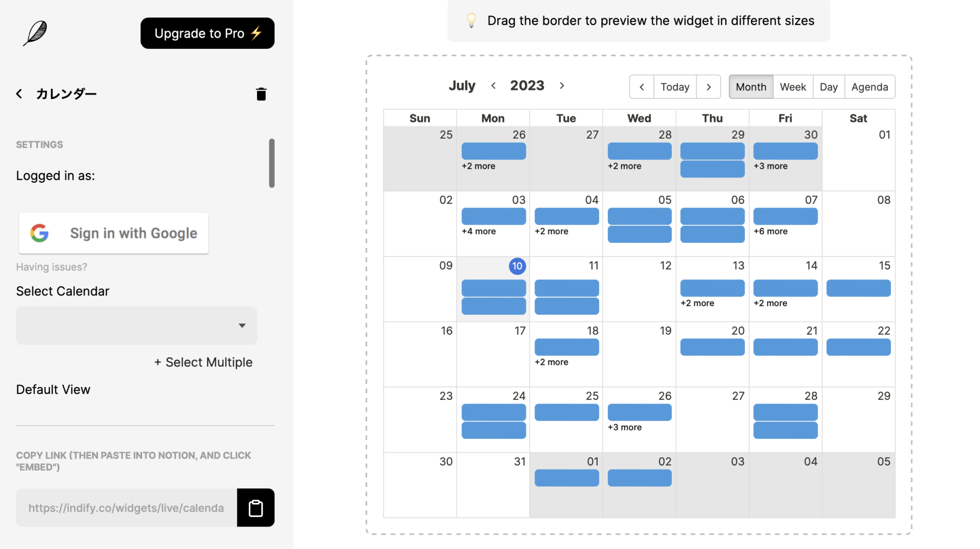Click the Indify feather logo

pos(35,33)
